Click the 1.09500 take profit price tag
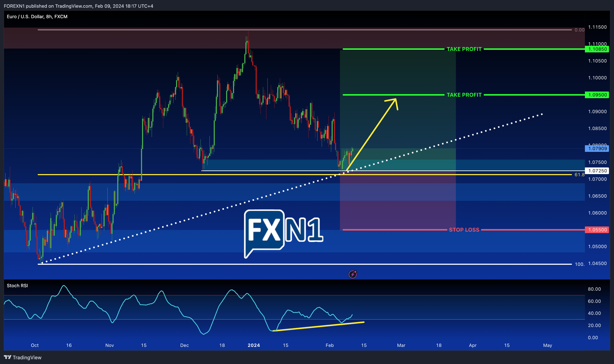Image resolution: width=614 pixels, height=364 pixels. (x=597, y=95)
